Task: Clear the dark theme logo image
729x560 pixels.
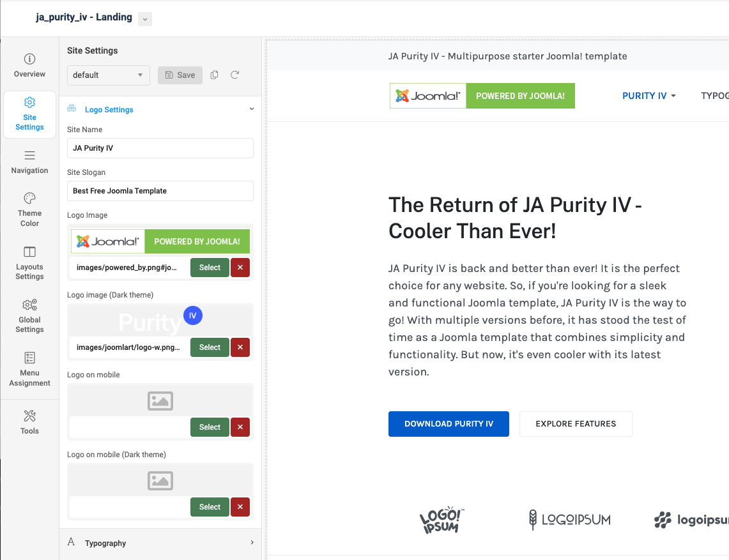Action: tap(240, 347)
